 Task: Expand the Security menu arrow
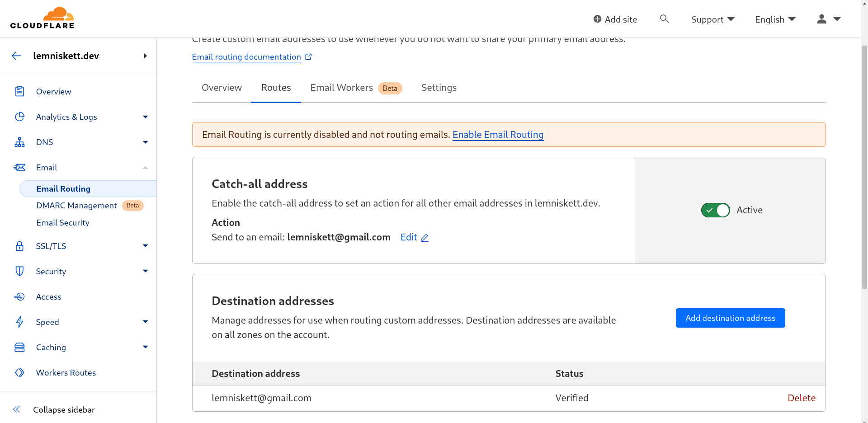(x=145, y=271)
